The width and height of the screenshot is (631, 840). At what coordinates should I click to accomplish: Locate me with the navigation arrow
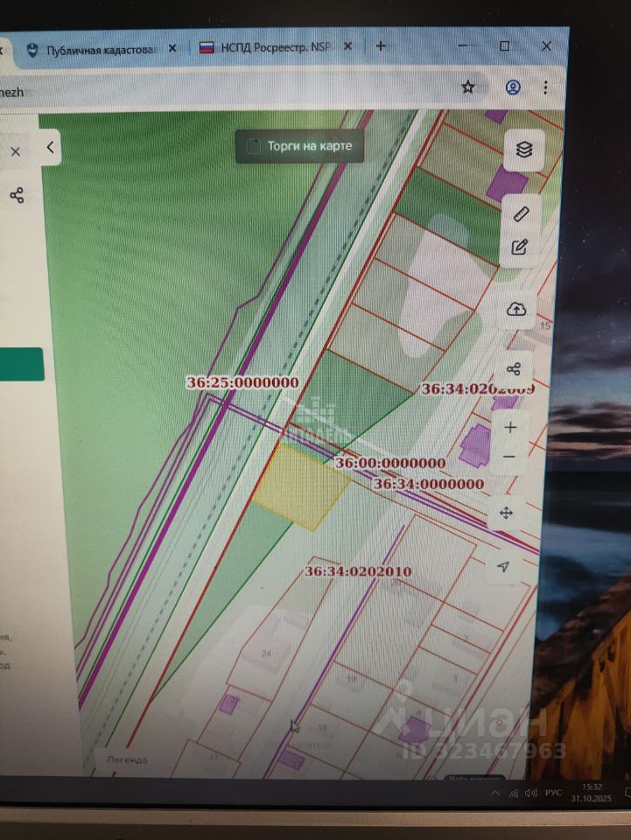503,567
